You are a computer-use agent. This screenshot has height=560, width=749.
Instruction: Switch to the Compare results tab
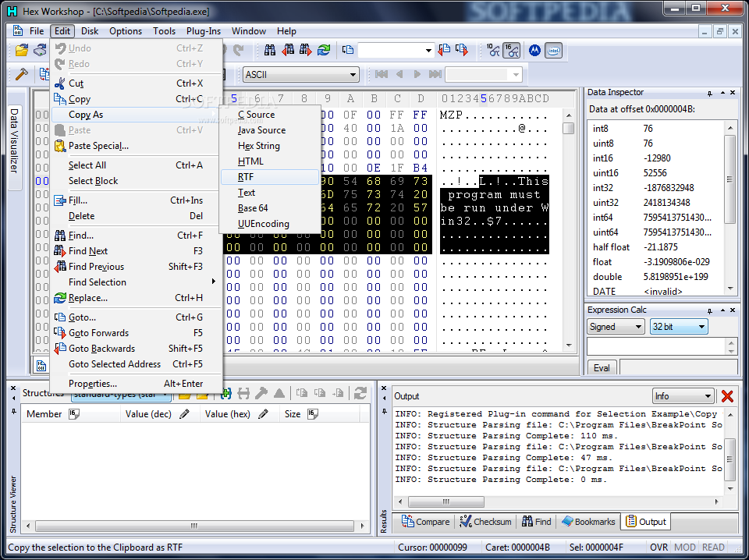coord(426,522)
